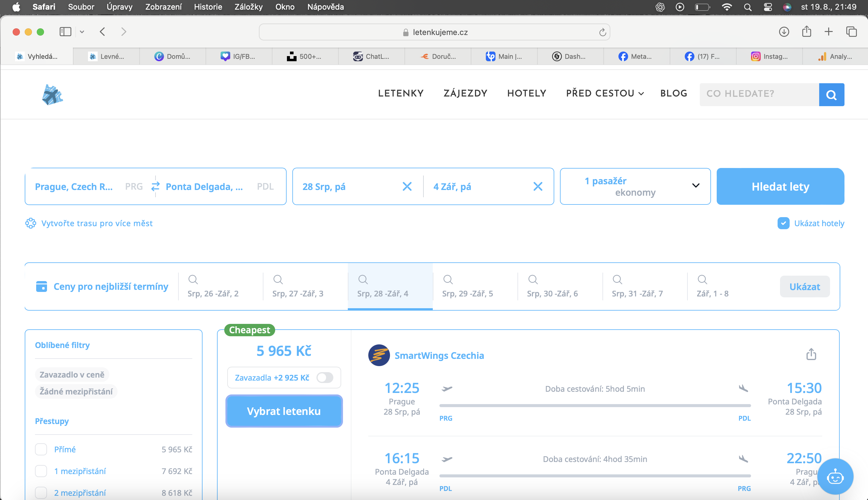Open the Apple menu
868x500 pixels.
click(16, 7)
